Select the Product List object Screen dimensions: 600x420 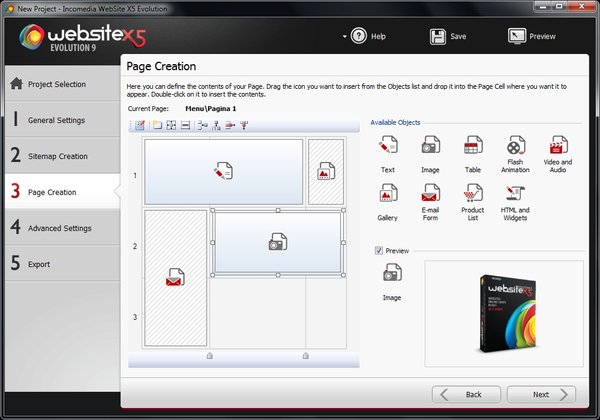tap(473, 192)
